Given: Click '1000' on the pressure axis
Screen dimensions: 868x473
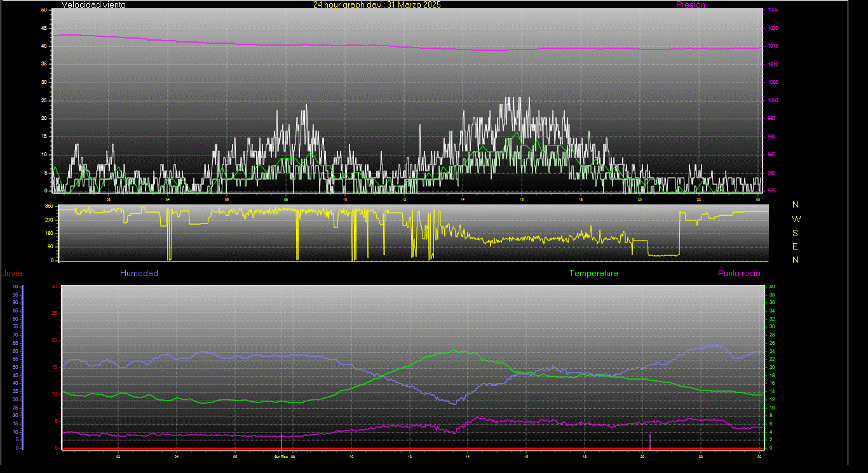Looking at the screenshot, I should (773, 101).
